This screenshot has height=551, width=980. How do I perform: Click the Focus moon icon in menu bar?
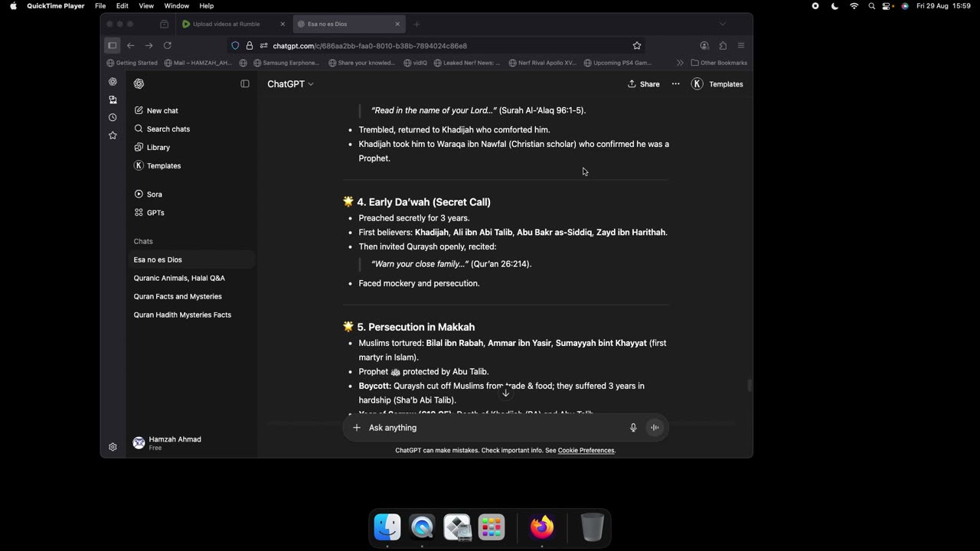[x=835, y=5]
